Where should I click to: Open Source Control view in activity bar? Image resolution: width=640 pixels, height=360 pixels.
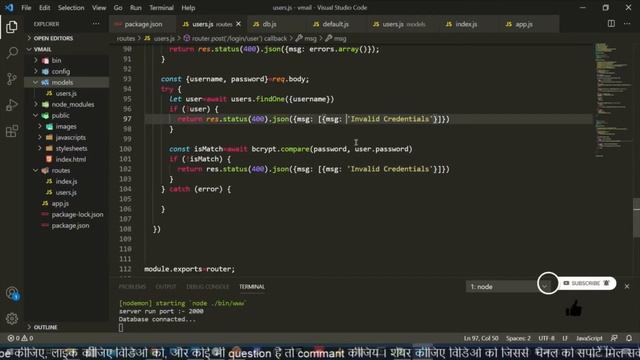tap(12, 79)
